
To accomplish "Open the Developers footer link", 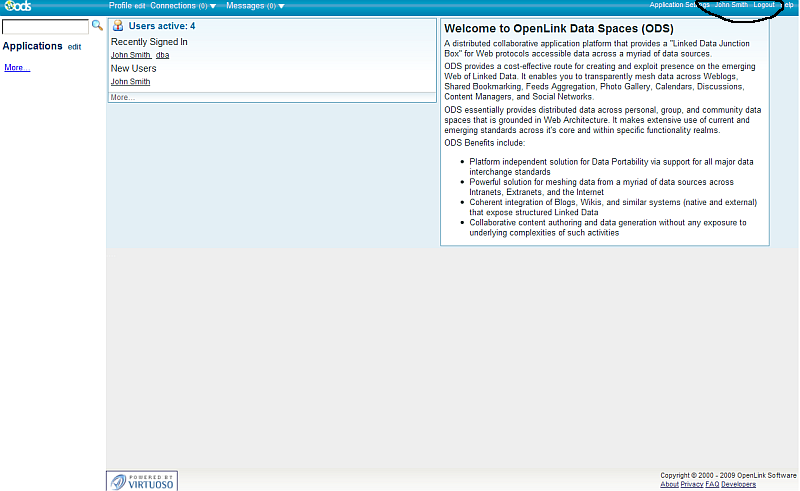I will click(x=738, y=484).
